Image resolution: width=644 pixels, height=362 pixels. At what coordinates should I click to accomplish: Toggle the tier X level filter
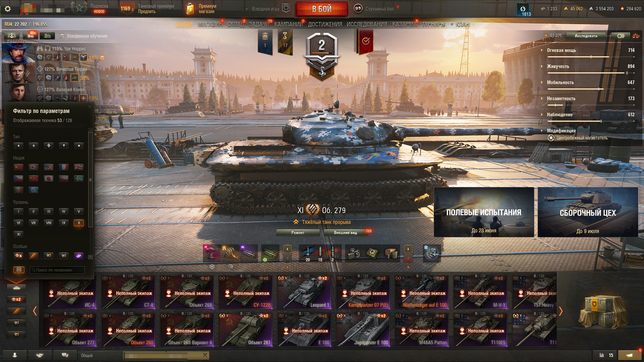click(78, 223)
